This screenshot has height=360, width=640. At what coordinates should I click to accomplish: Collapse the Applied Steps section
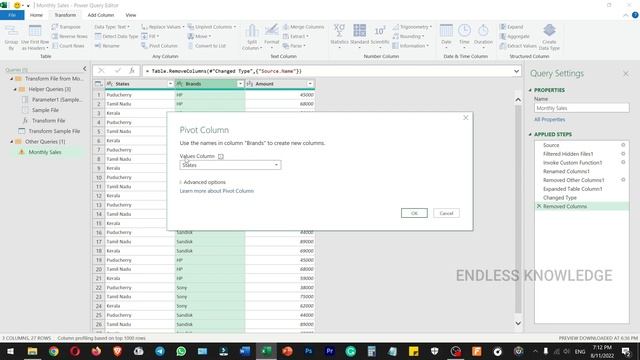pyautogui.click(x=530, y=134)
